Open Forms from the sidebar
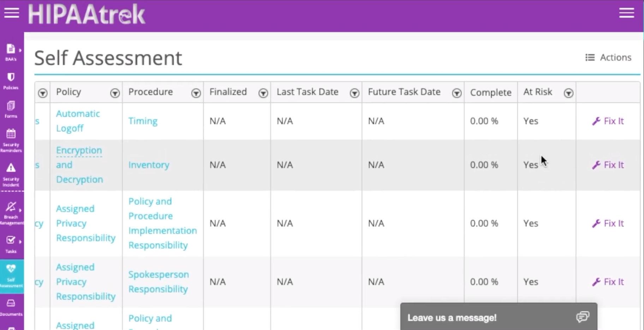Viewport: 644px width, 330px height. pyautogui.click(x=11, y=110)
